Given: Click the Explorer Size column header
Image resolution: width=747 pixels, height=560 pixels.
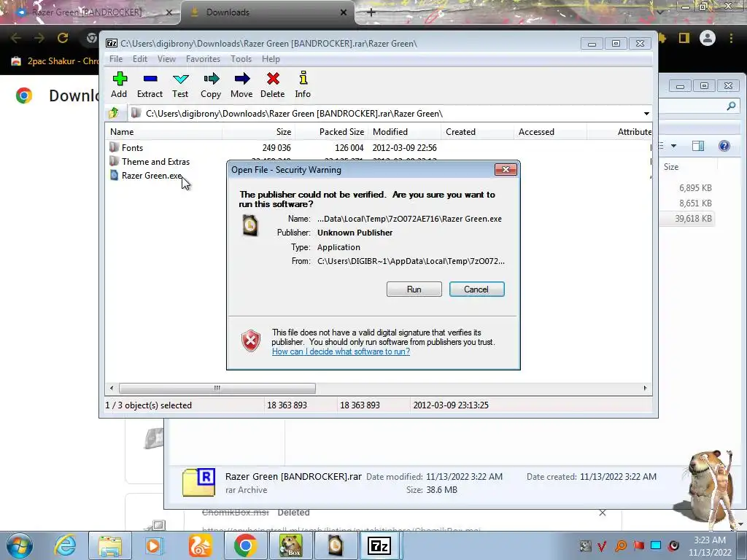Looking at the screenshot, I should [688, 167].
